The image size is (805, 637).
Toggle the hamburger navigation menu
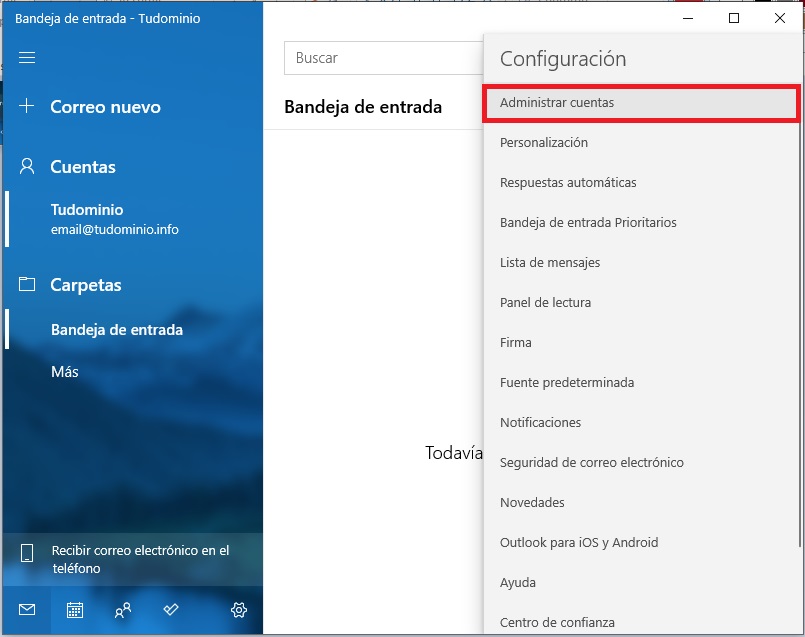coord(27,57)
